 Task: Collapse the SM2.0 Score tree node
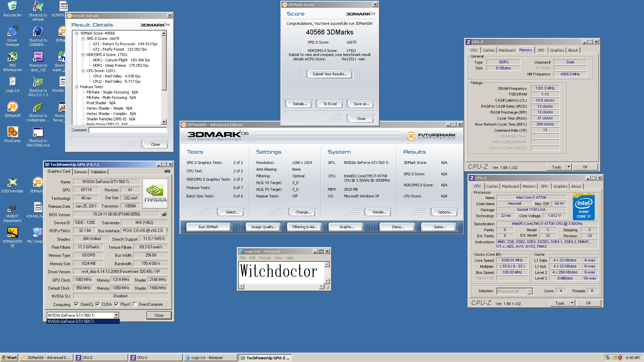click(83, 39)
